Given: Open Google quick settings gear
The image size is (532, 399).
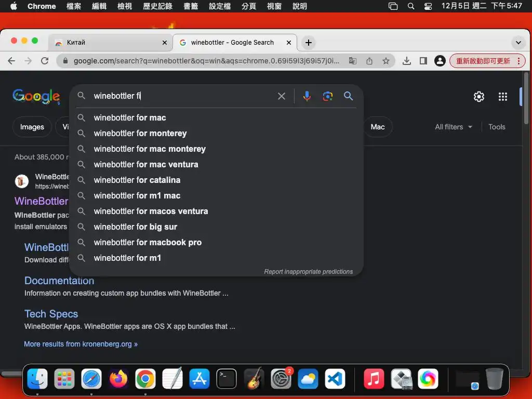Looking at the screenshot, I should click(478, 97).
